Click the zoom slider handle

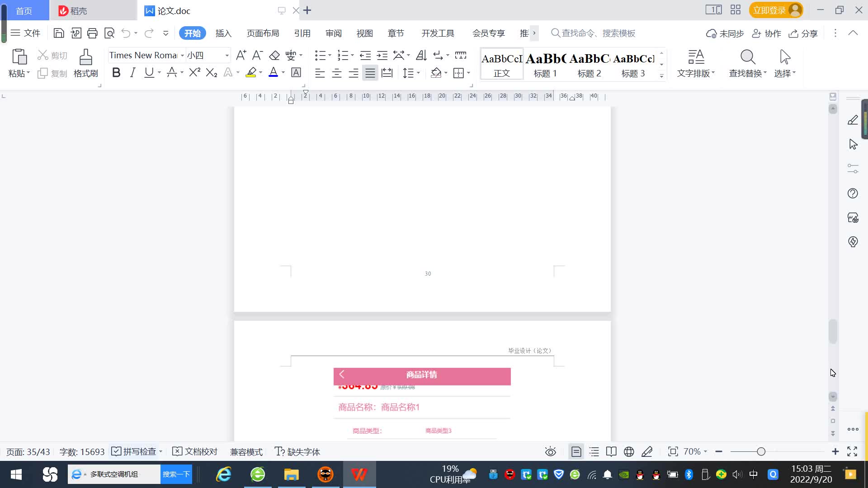(x=761, y=452)
